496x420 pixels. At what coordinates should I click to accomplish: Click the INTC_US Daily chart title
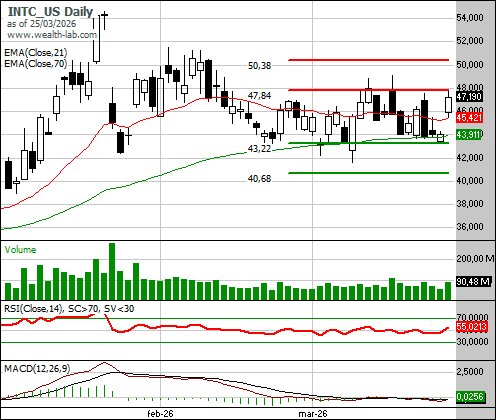(50, 12)
